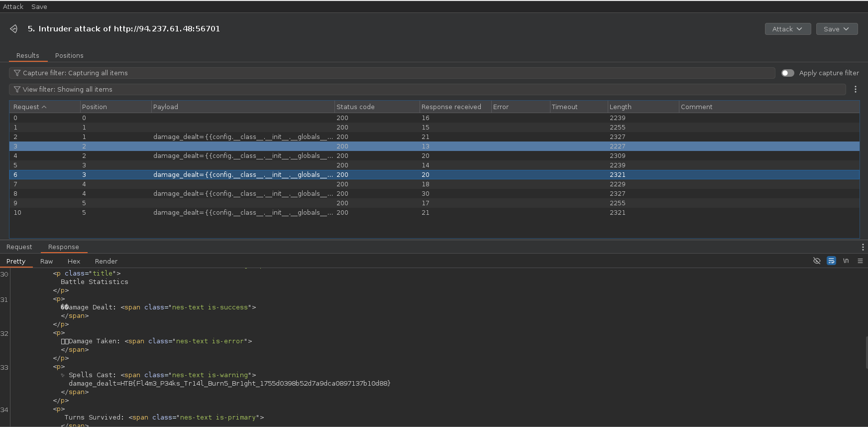Select request row 1 with length 2255
The width and height of the screenshot is (868, 427).
coord(434,128)
